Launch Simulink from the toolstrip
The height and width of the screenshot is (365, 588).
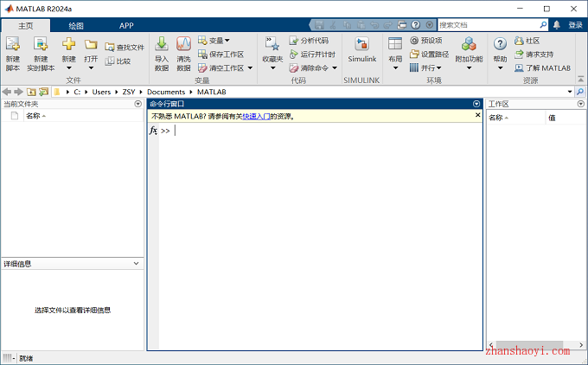tap(361, 48)
